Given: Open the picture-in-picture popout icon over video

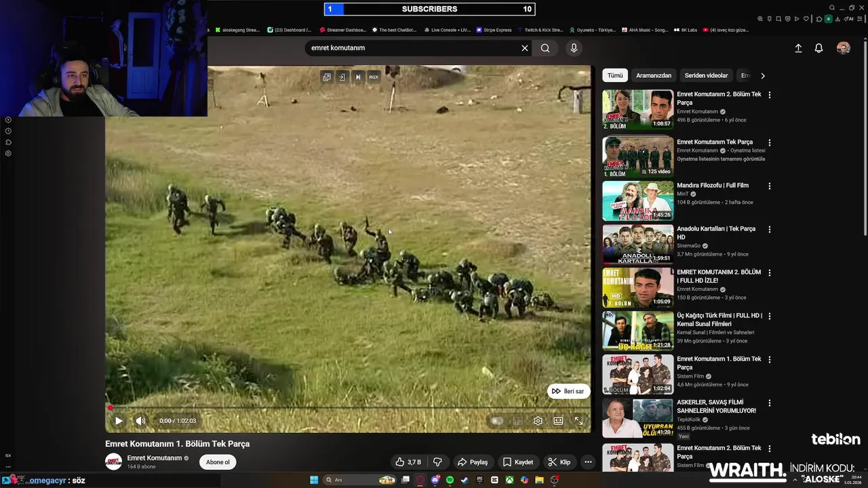Looking at the screenshot, I should 327,77.
